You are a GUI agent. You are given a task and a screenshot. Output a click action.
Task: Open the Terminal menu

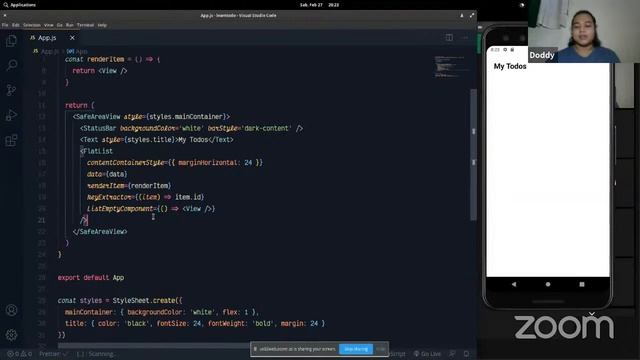point(85,25)
